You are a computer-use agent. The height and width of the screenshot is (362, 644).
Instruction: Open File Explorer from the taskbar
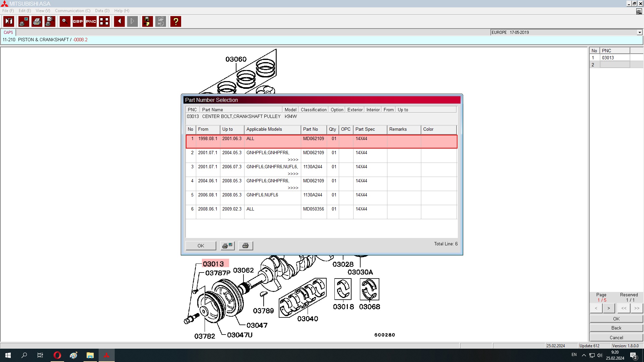point(90,355)
